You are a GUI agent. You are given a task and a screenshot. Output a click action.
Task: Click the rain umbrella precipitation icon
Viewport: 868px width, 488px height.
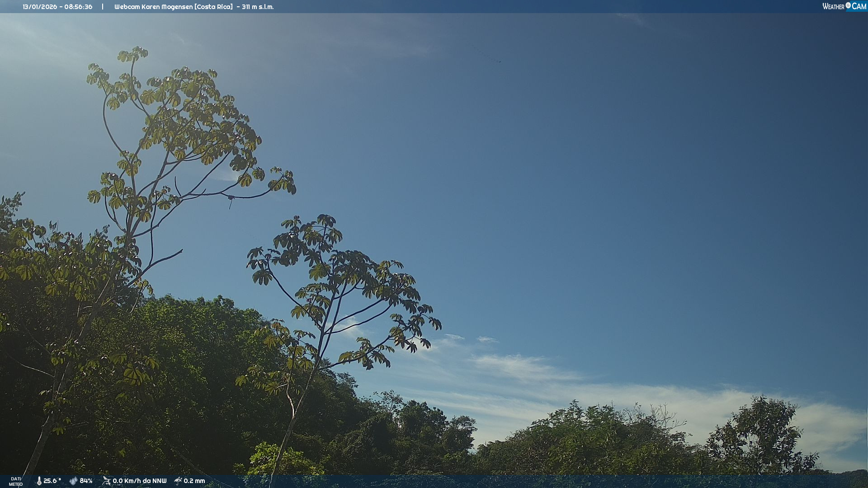pos(178,481)
